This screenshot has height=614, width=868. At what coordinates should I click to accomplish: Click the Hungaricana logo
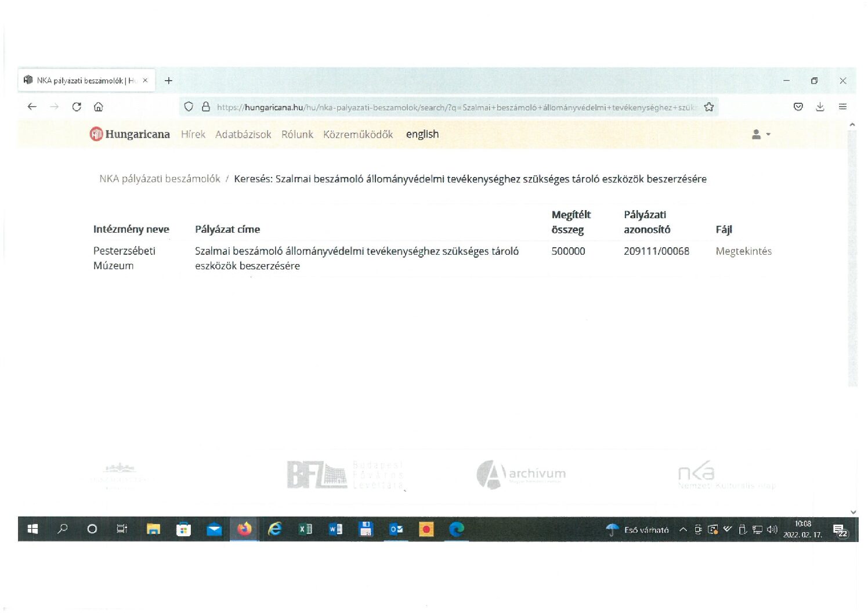click(130, 134)
